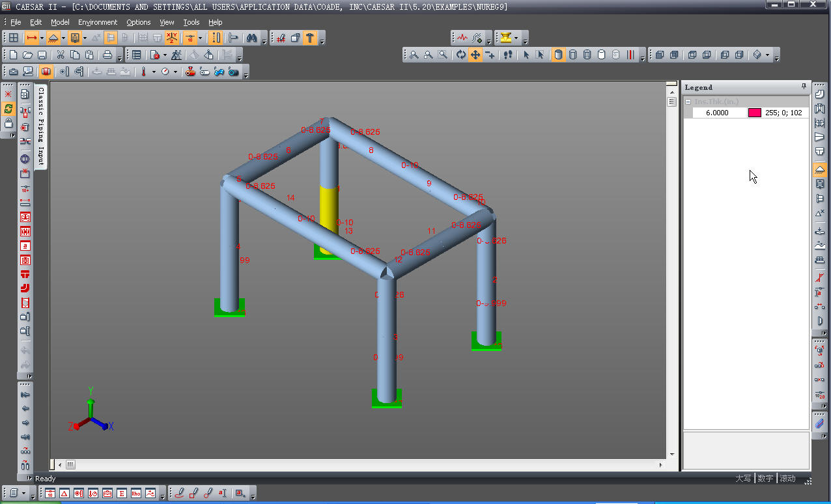Click the list input icon
Image resolution: width=831 pixels, height=504 pixels.
click(x=137, y=55)
